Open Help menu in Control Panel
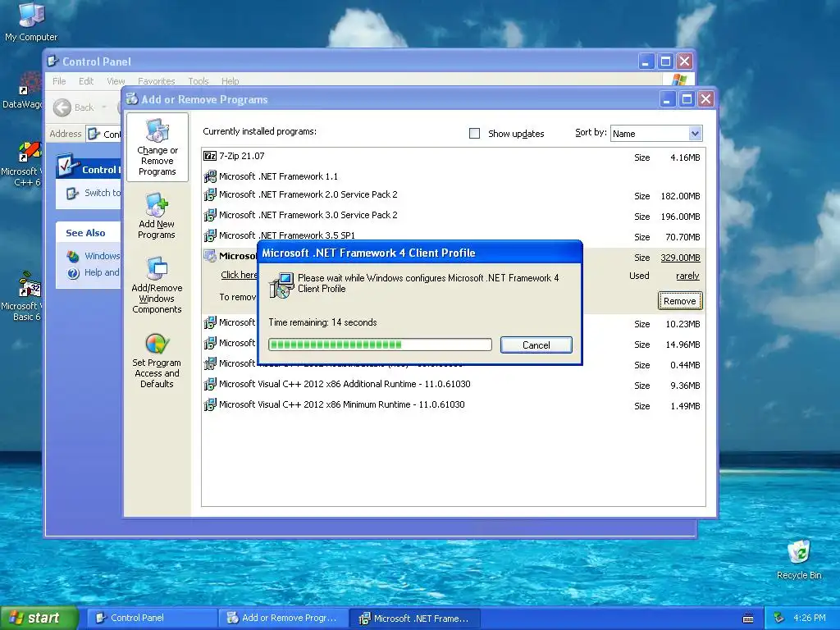 (x=231, y=81)
